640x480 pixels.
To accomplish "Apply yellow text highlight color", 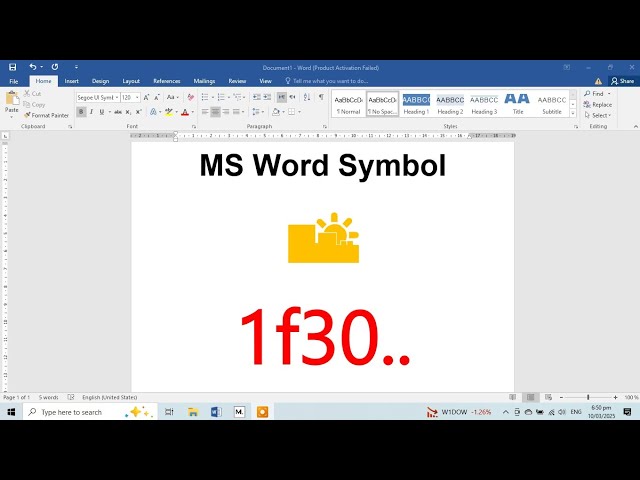I will tap(169, 112).
